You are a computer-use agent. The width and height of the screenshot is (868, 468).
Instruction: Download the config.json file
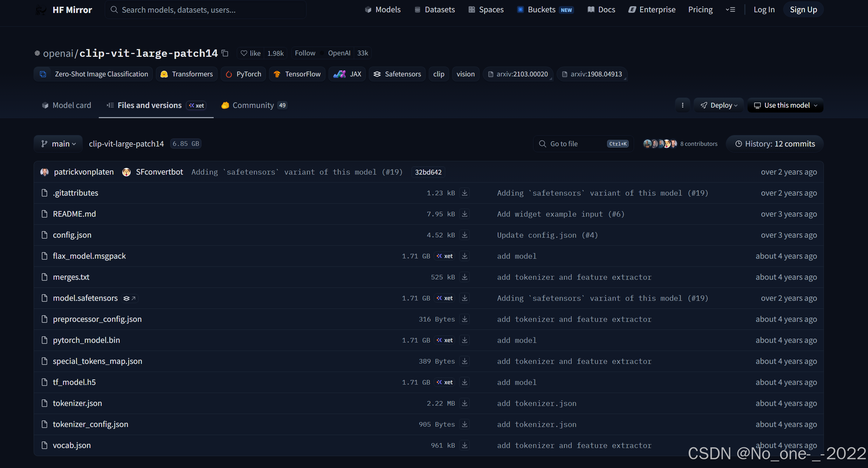[464, 235]
